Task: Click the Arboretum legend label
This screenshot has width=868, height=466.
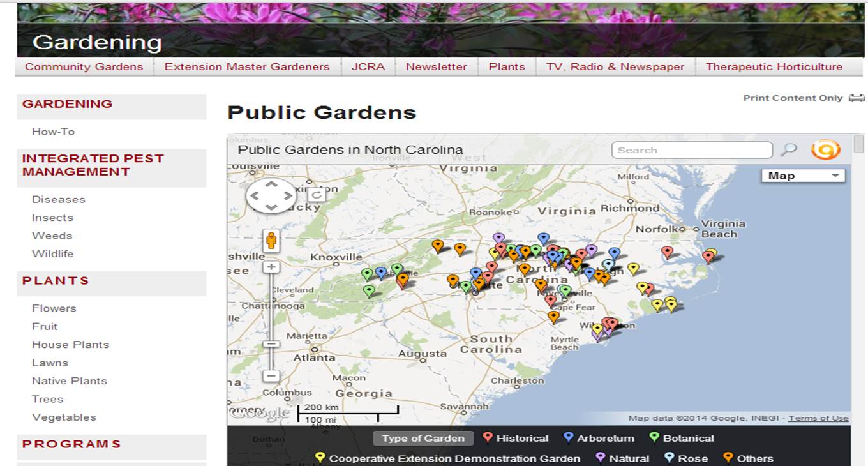Action: tap(606, 438)
